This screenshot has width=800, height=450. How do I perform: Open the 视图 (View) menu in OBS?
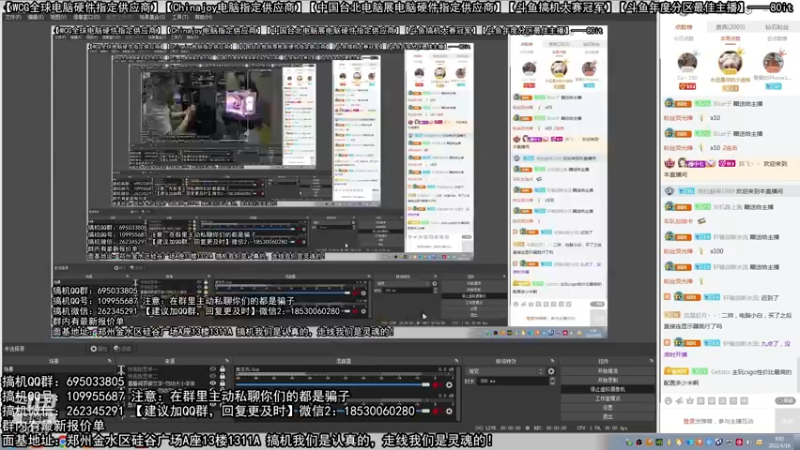pos(58,17)
